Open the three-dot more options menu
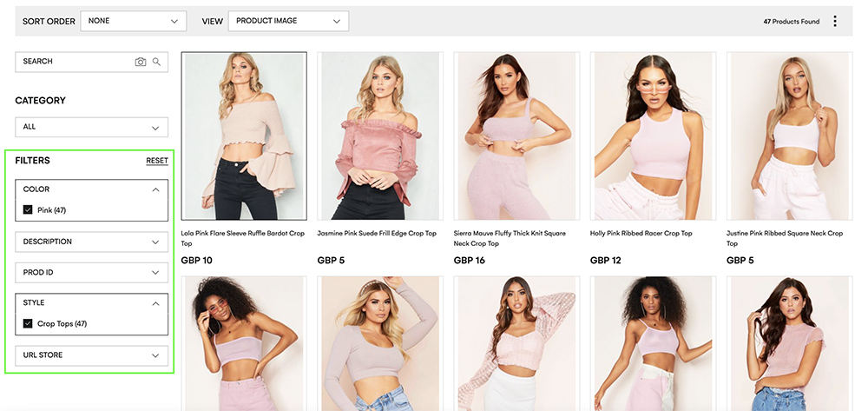The width and height of the screenshot is (868, 411). pyautogui.click(x=835, y=22)
